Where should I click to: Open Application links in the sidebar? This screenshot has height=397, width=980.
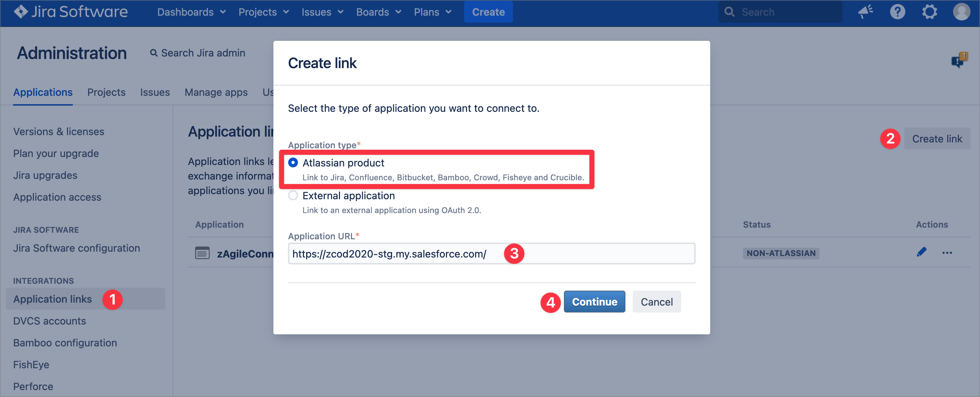(x=52, y=299)
